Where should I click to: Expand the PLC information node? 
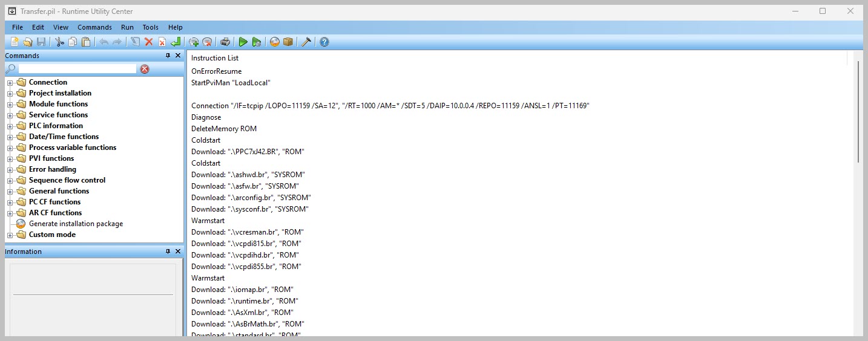(x=10, y=126)
